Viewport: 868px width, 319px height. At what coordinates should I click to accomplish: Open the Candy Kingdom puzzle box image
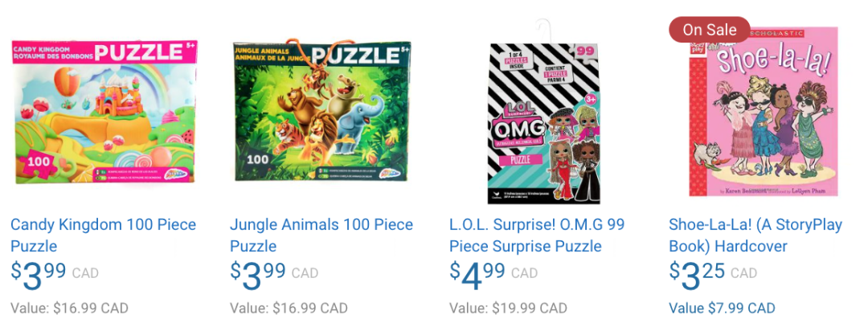point(104,112)
